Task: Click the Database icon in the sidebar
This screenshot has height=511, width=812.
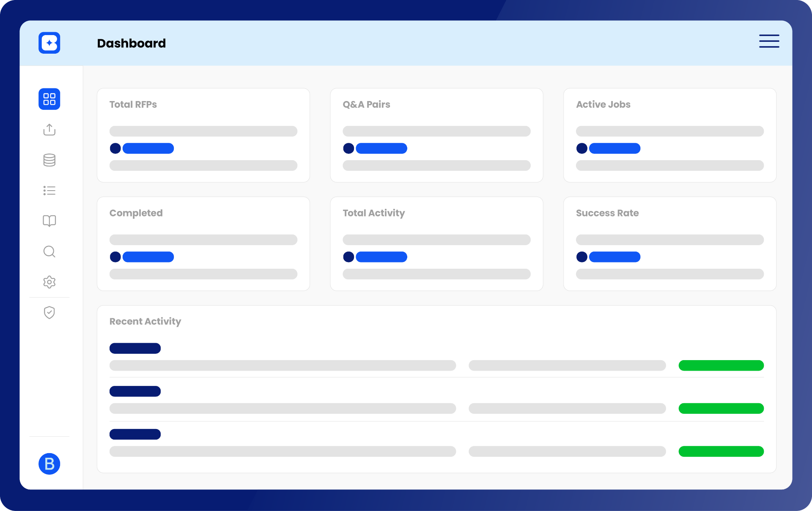Action: point(49,160)
